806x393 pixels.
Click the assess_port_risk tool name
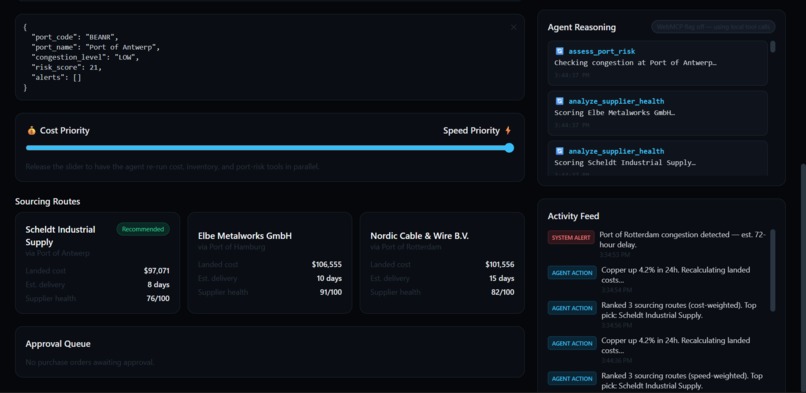point(601,51)
